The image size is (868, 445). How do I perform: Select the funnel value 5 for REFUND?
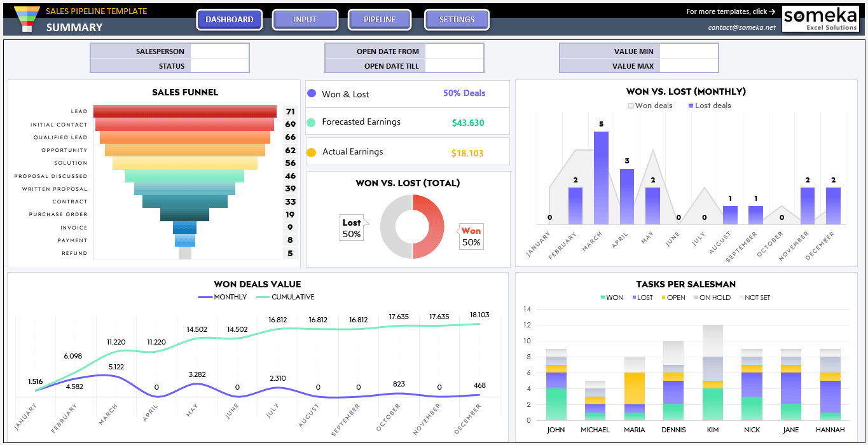pyautogui.click(x=291, y=253)
